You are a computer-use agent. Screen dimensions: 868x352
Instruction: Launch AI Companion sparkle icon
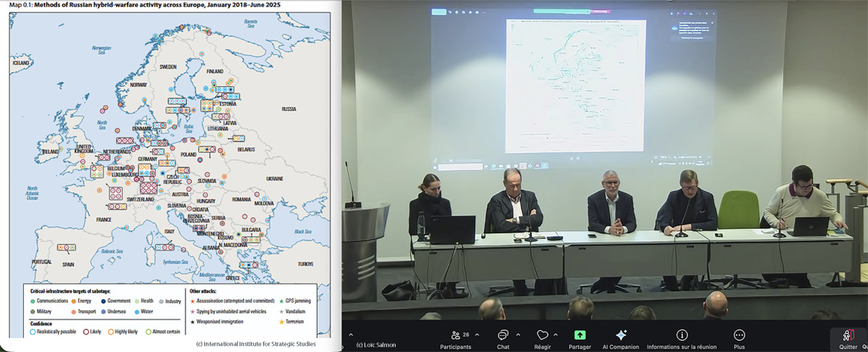pyautogui.click(x=621, y=335)
